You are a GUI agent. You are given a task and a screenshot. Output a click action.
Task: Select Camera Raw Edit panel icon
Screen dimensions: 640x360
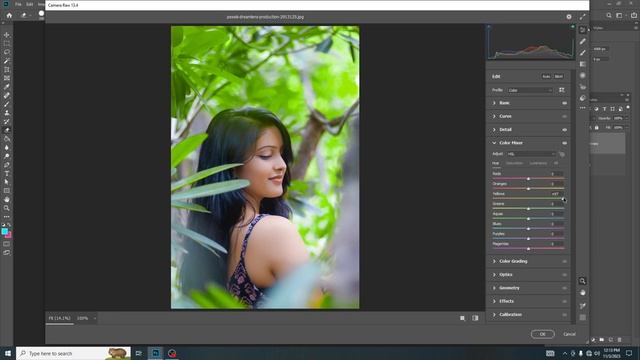tap(582, 30)
